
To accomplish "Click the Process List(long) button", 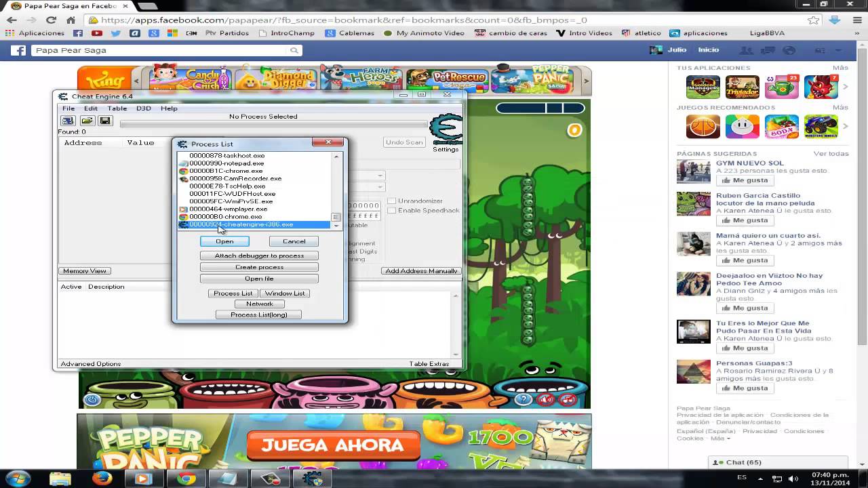I will coord(259,314).
